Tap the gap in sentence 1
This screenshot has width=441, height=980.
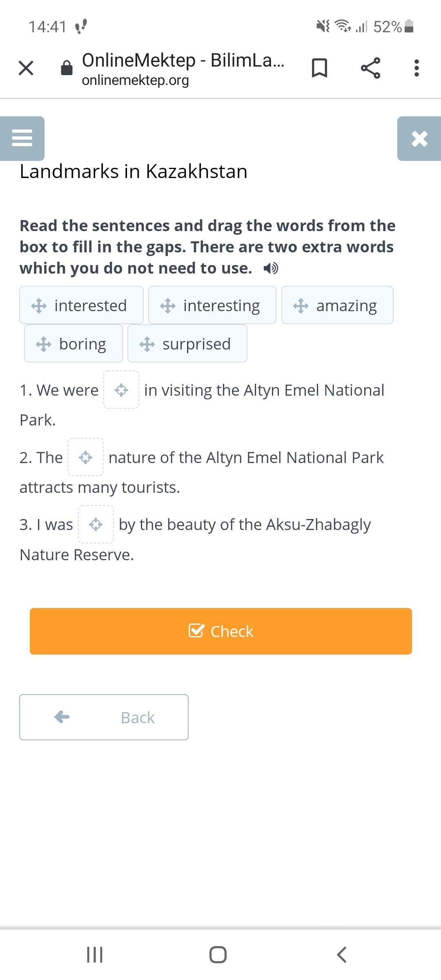[121, 390]
